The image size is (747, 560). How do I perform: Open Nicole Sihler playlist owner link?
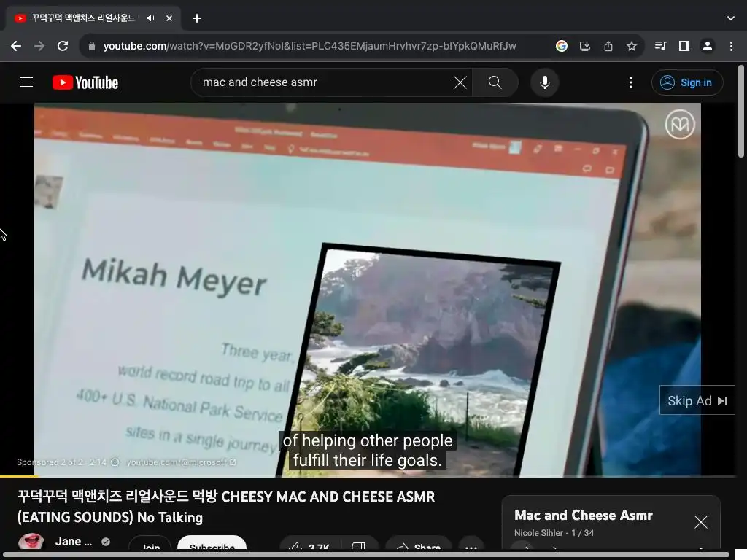click(x=538, y=533)
